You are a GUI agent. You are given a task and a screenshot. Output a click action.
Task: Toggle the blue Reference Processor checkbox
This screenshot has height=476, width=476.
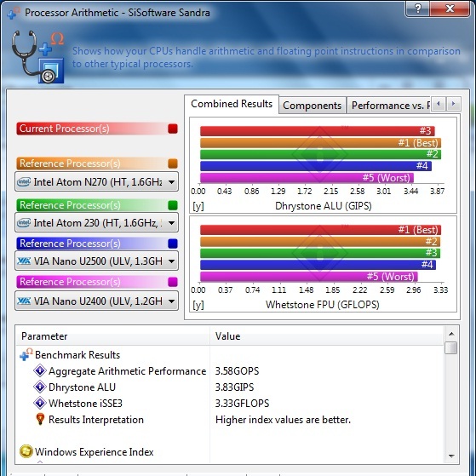coord(172,244)
